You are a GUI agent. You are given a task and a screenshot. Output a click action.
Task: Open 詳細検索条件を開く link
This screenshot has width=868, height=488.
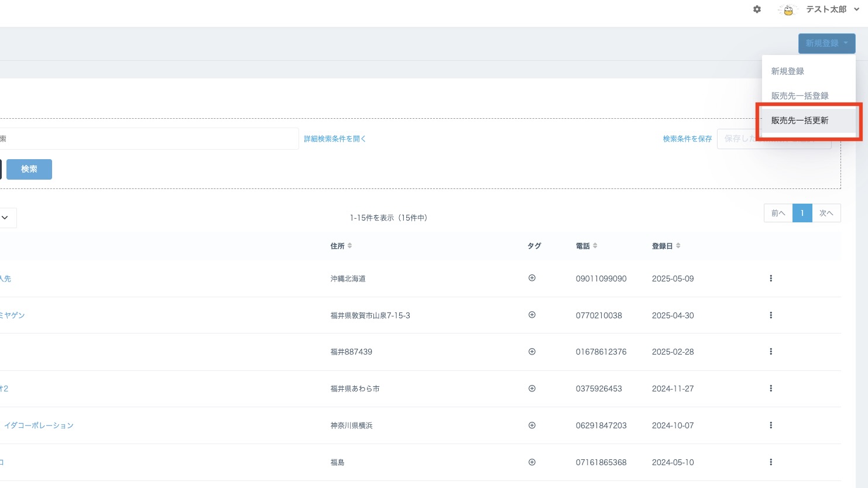pyautogui.click(x=335, y=139)
